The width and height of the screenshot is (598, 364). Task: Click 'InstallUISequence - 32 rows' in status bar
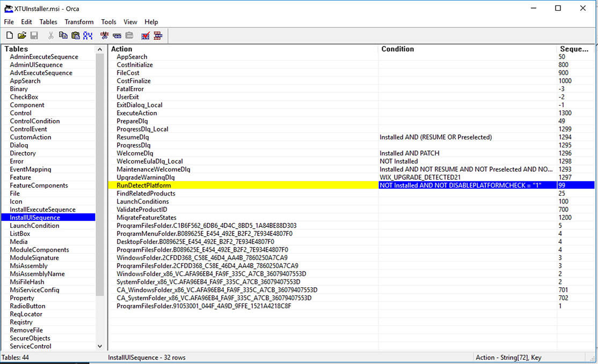click(147, 358)
